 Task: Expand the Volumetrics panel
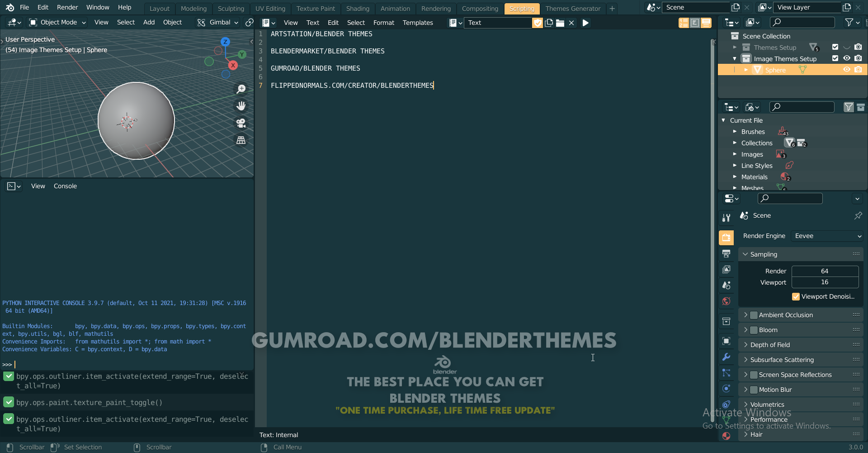coord(745,405)
